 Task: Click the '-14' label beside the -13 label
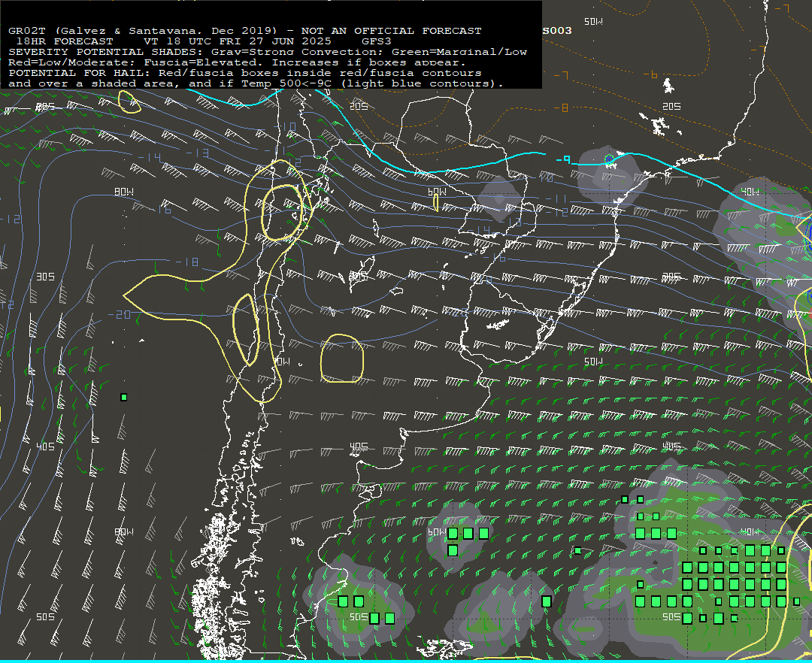(149, 157)
